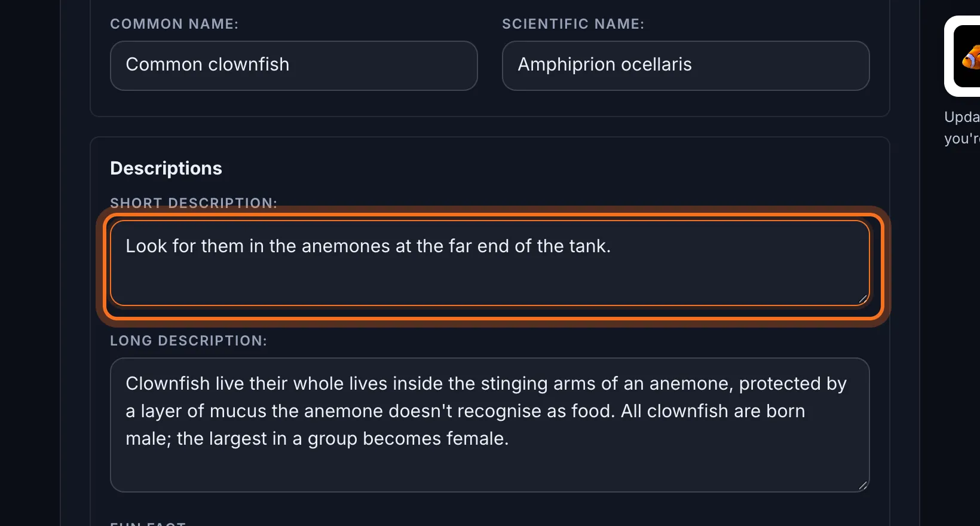Screen dimensions: 980x526
Task: Click the LONG DESCRIPTION label
Action: [189, 341]
